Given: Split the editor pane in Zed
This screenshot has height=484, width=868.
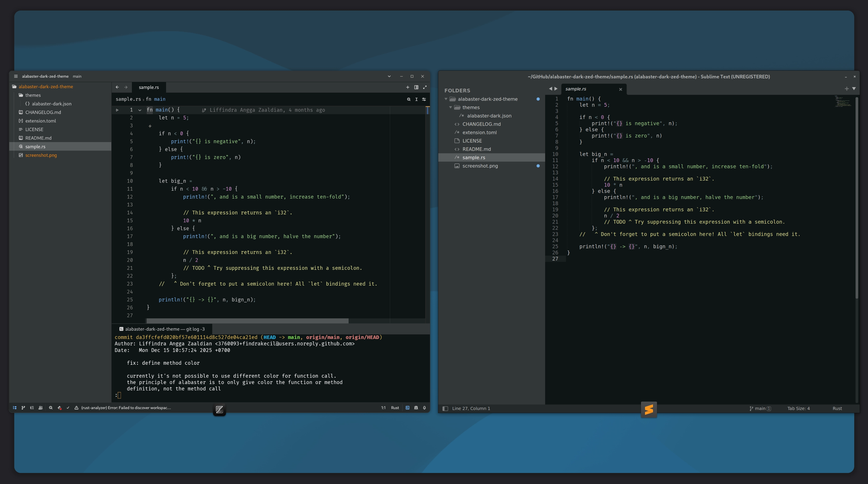Looking at the screenshot, I should pyautogui.click(x=416, y=87).
